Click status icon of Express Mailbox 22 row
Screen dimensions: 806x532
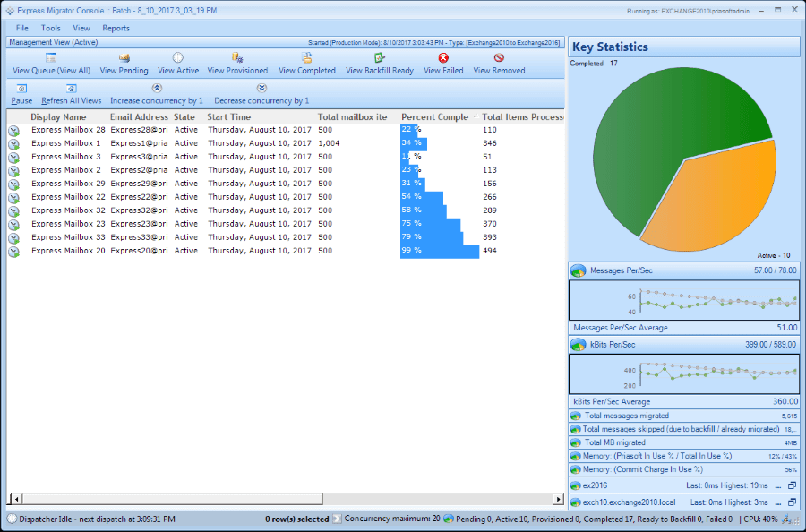pyautogui.click(x=13, y=198)
